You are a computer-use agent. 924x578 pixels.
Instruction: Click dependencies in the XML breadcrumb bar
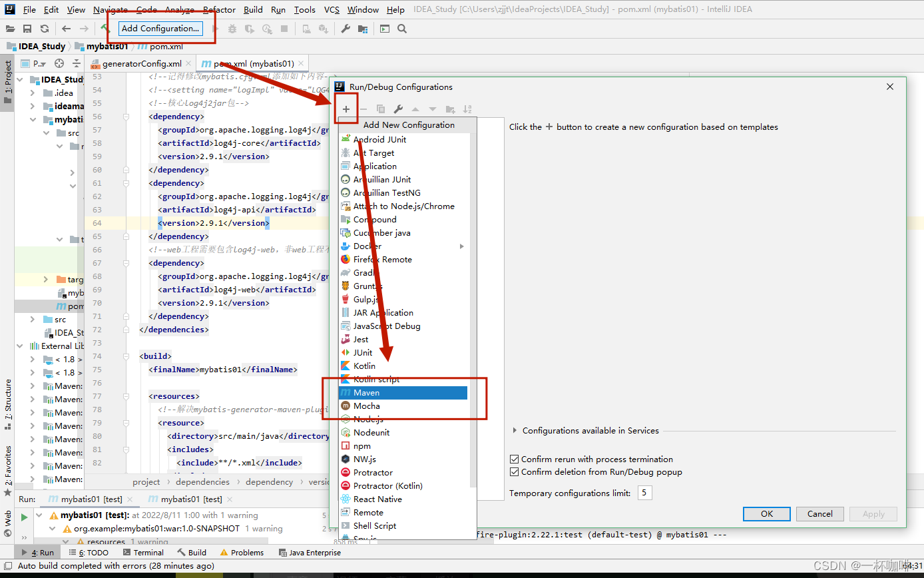tap(202, 482)
